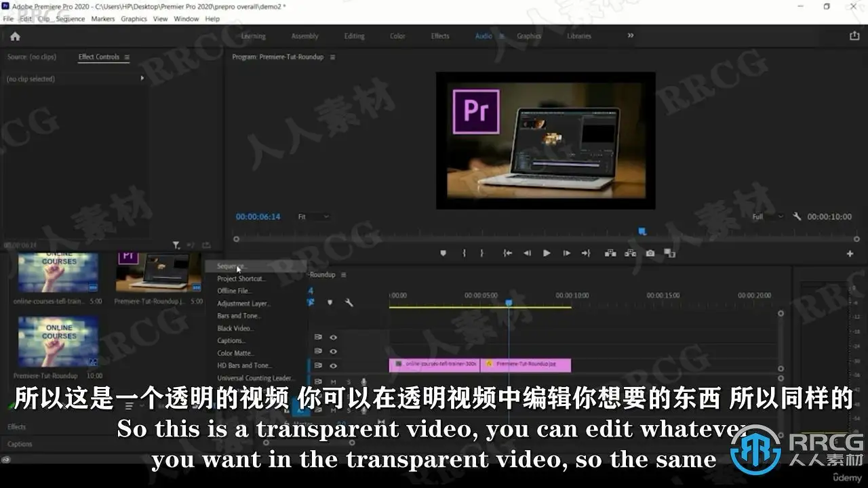The height and width of the screenshot is (488, 868).
Task: Jump to Out point in Program monitor
Action: (586, 253)
